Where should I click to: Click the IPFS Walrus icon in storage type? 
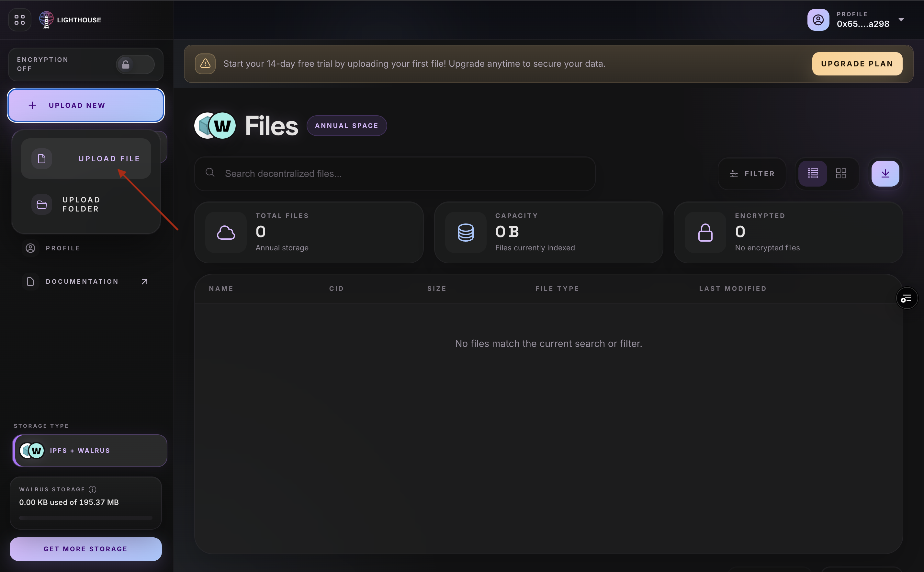[x=32, y=451]
